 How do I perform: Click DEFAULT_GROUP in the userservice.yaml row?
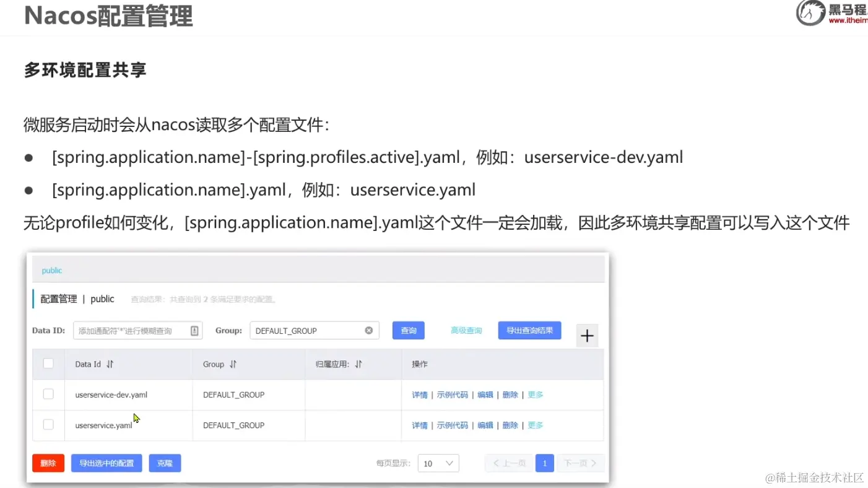point(233,425)
